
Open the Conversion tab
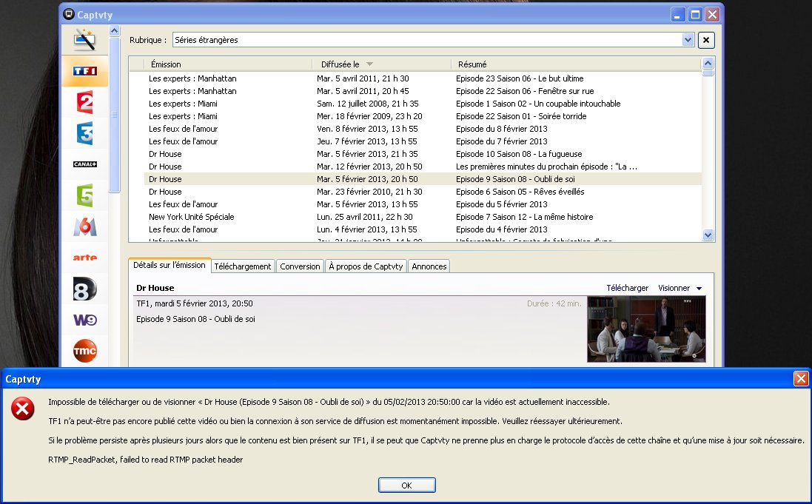tap(300, 266)
